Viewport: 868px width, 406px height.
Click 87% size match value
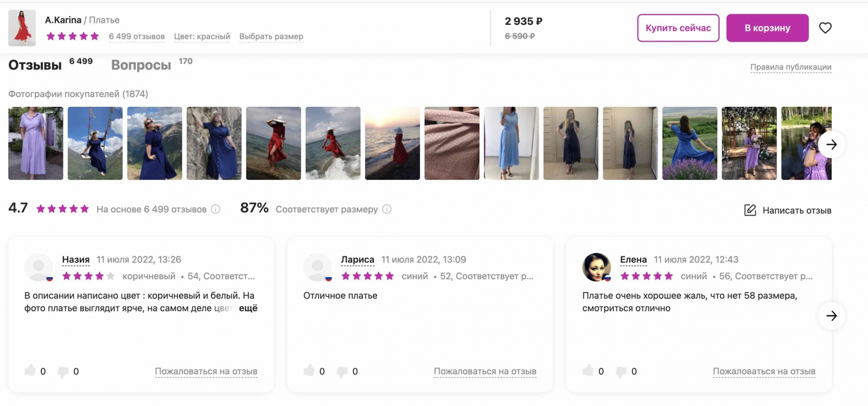(x=254, y=208)
